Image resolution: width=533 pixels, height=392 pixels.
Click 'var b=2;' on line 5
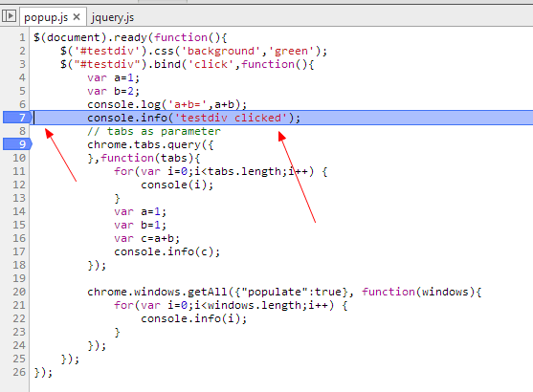point(113,92)
